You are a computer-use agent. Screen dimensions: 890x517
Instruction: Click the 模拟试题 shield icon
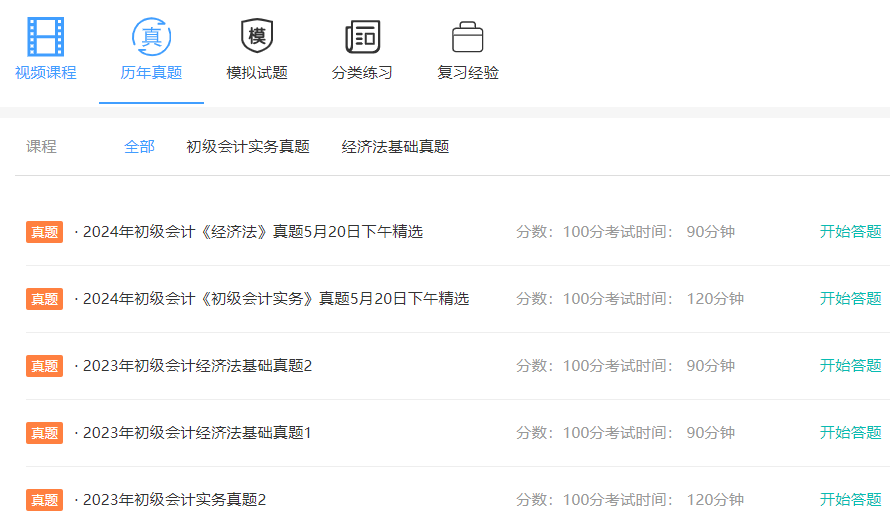257,37
